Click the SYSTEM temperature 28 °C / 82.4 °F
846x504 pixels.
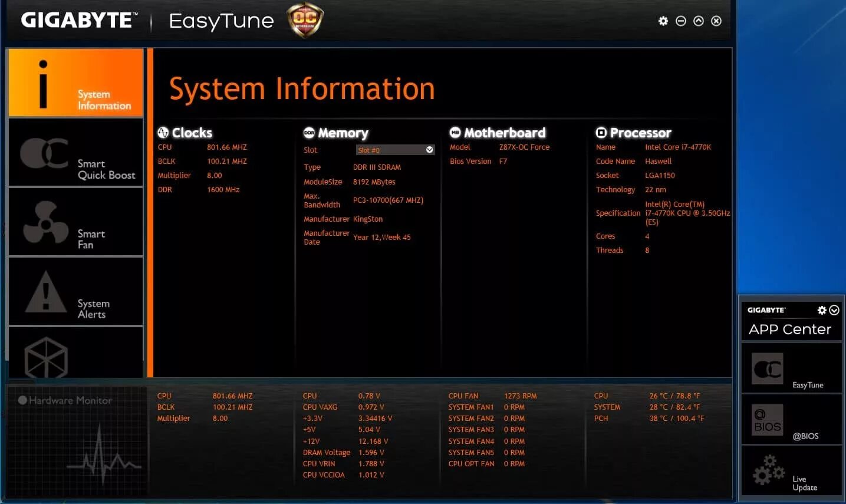click(675, 407)
